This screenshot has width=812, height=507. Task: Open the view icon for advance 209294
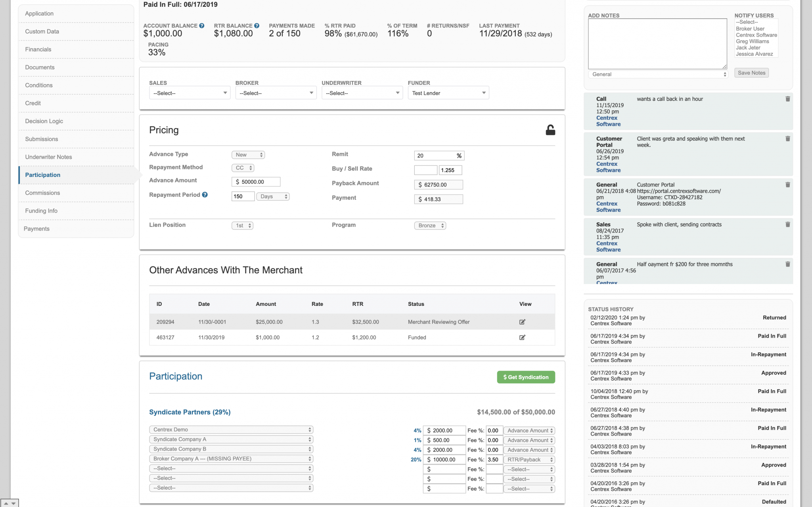(x=522, y=322)
